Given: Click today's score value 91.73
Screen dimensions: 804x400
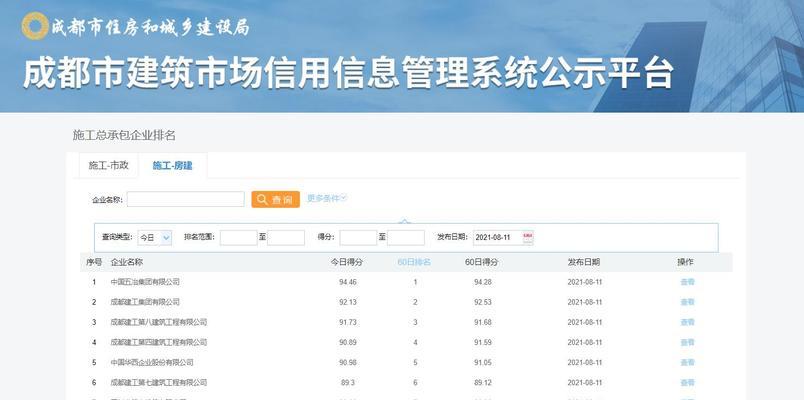Looking at the screenshot, I should [x=348, y=322].
